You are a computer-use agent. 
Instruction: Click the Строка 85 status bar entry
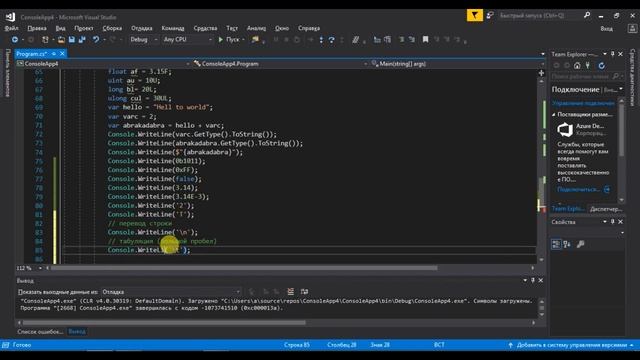[x=297, y=345]
